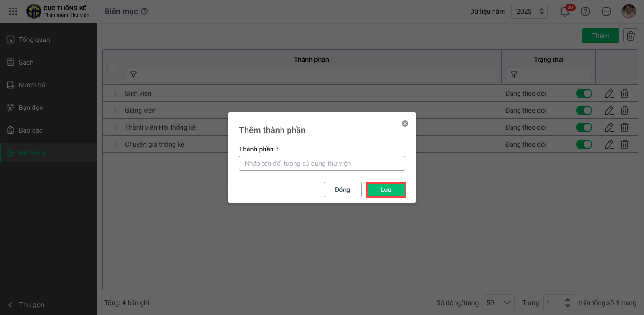Open the more options ellipsis icon
Image resolution: width=644 pixels, height=315 pixels.
point(607,12)
